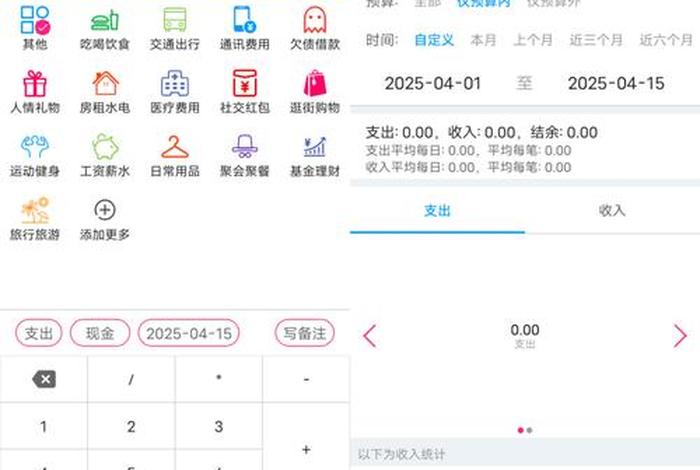Select the 工资薪水 piggy bank icon

point(105,146)
